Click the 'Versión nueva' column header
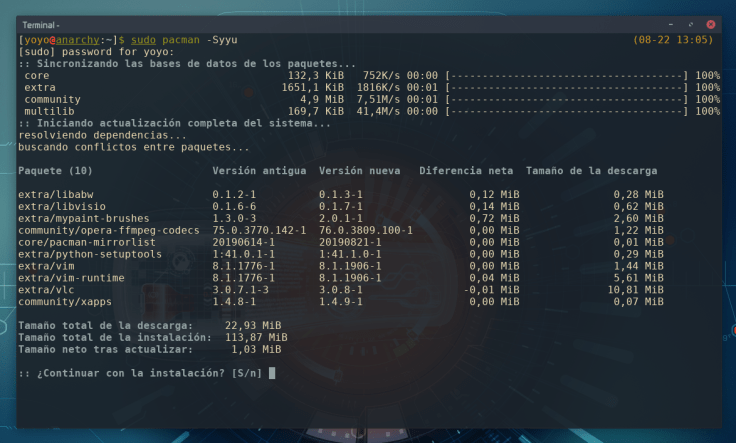Screen dimensions: 736x443 click(x=359, y=171)
